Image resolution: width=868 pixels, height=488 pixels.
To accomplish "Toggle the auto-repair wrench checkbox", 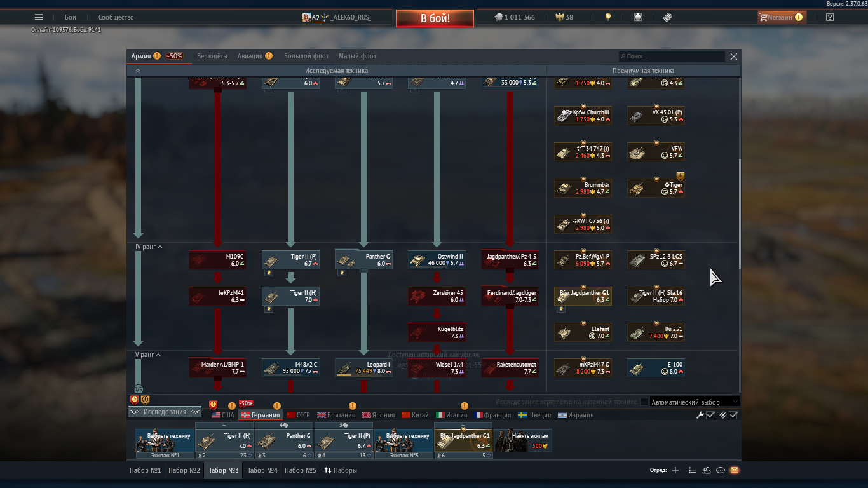I will click(x=711, y=415).
